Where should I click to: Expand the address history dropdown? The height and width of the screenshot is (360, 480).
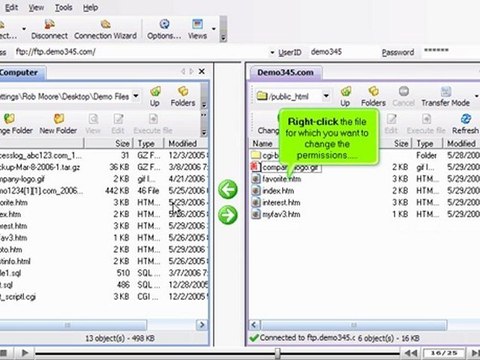[x=272, y=53]
